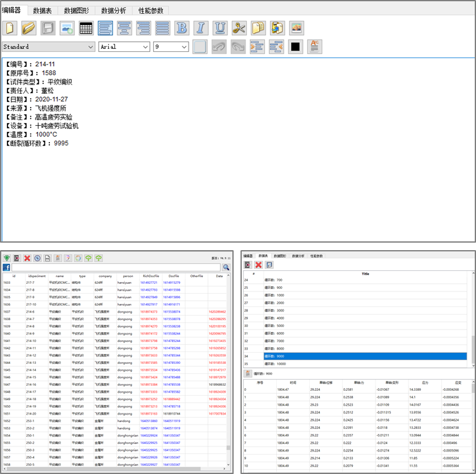Click the scissors cut icon

click(239, 28)
